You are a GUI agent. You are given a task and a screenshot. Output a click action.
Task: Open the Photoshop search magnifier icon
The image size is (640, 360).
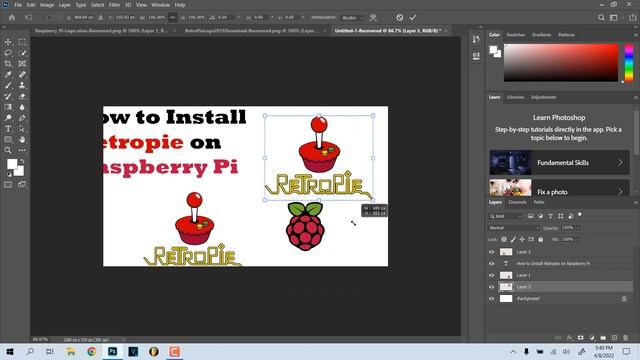pyautogui.click(x=601, y=18)
